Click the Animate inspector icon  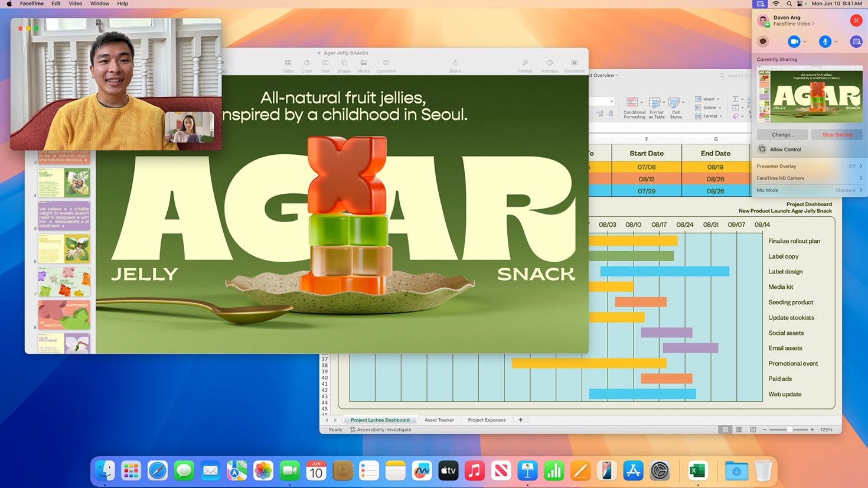click(549, 64)
